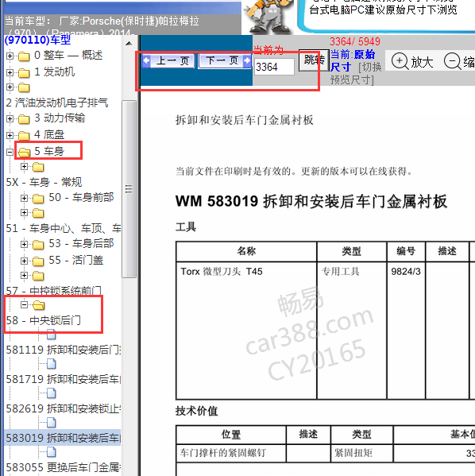The width and height of the screenshot is (475, 476).
Task: Click folder icon of 1 发动机
Action: (x=24, y=73)
